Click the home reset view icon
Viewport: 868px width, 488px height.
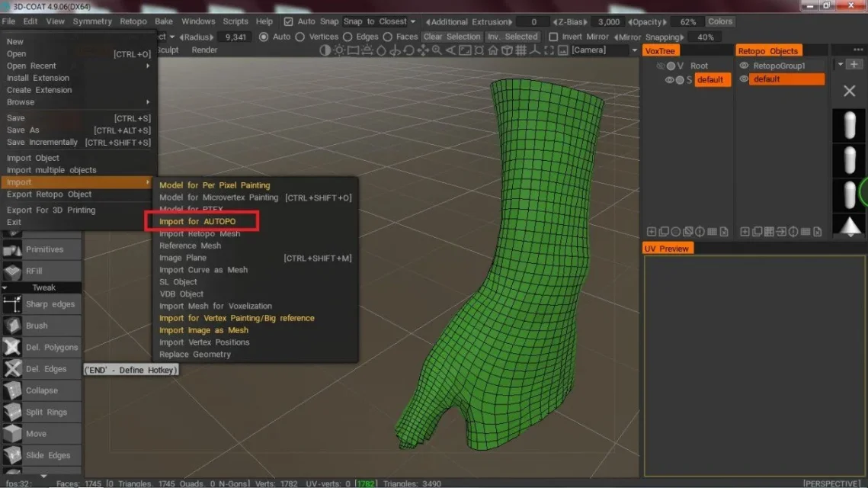[x=492, y=50]
